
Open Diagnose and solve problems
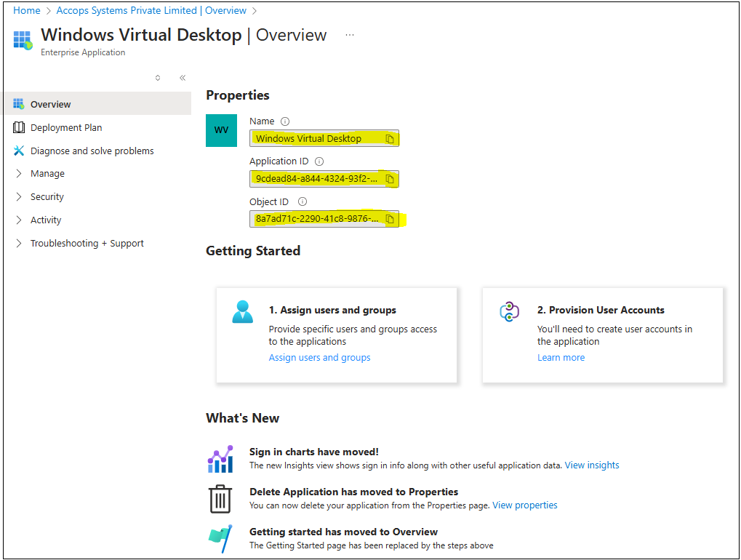92,151
